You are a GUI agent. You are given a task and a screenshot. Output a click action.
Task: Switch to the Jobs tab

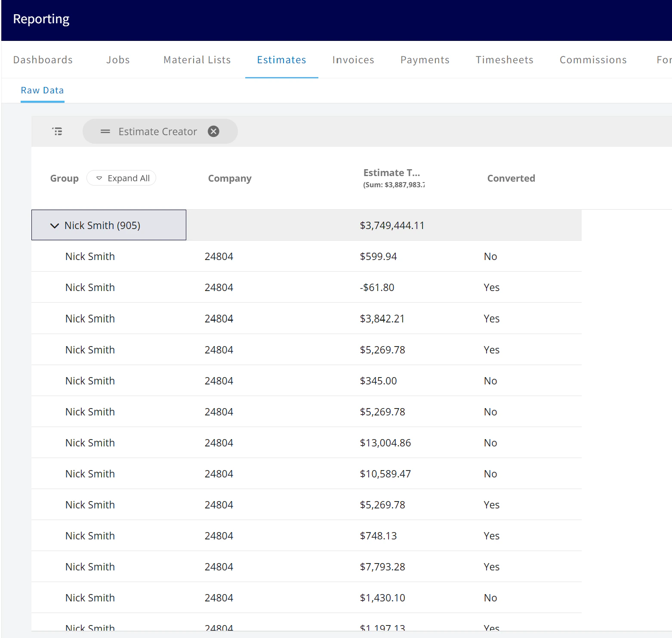pos(118,60)
